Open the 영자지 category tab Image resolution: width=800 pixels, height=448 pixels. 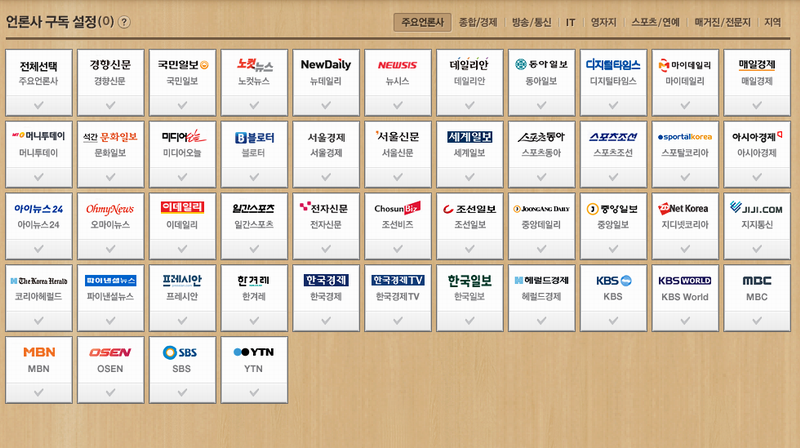tap(604, 22)
